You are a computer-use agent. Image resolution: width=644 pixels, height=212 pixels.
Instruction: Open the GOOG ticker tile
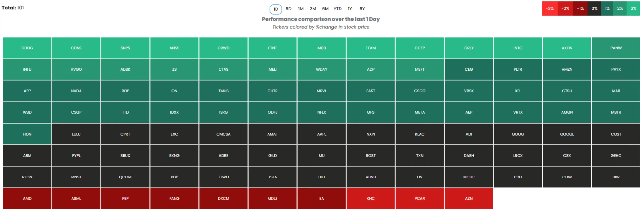(x=518, y=134)
